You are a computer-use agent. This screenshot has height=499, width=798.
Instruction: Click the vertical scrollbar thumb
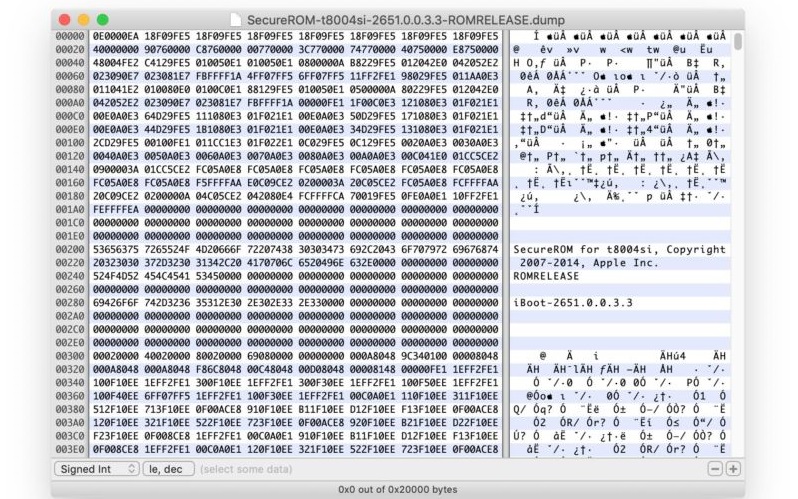[738, 41]
